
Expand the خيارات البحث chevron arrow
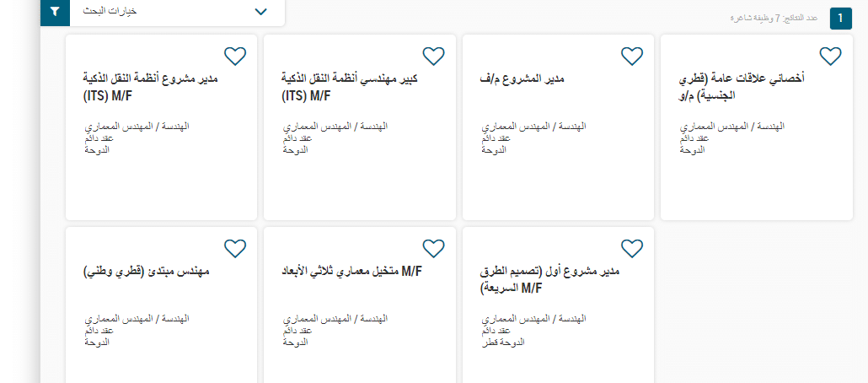point(260,12)
